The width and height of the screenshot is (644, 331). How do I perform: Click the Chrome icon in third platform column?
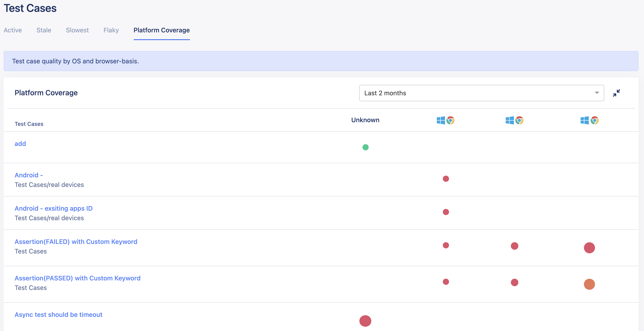click(x=594, y=121)
